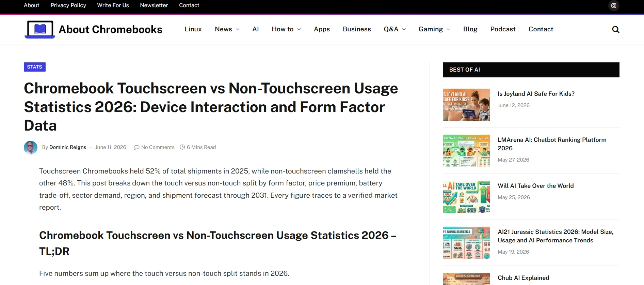
Task: Click the 6 Mins Read label
Action: coord(201,147)
